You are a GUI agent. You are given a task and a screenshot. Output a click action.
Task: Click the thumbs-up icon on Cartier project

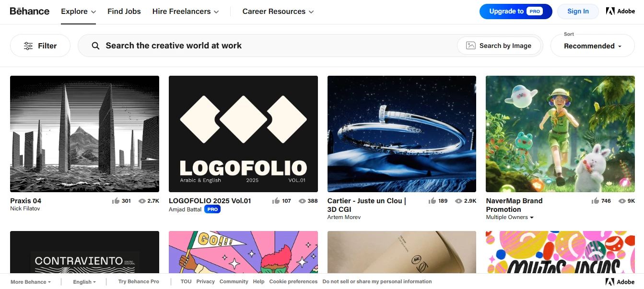point(433,201)
